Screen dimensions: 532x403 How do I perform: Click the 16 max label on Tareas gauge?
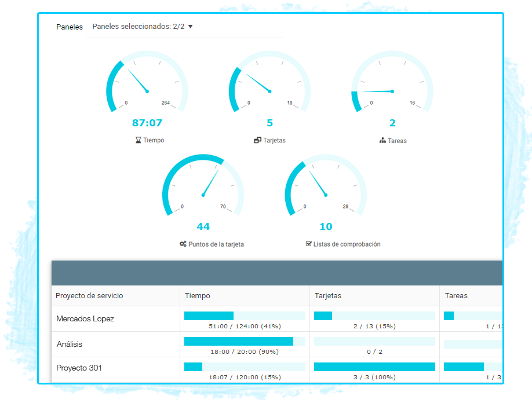pos(412,102)
